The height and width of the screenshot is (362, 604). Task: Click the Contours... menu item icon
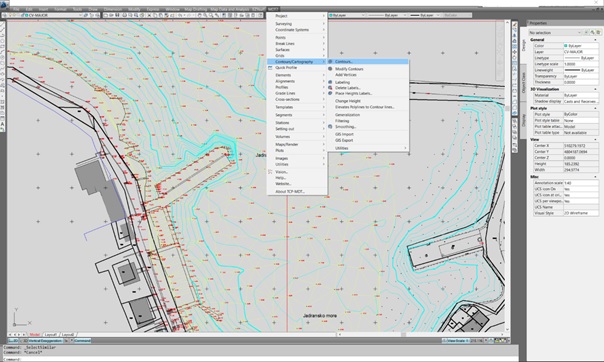point(330,62)
